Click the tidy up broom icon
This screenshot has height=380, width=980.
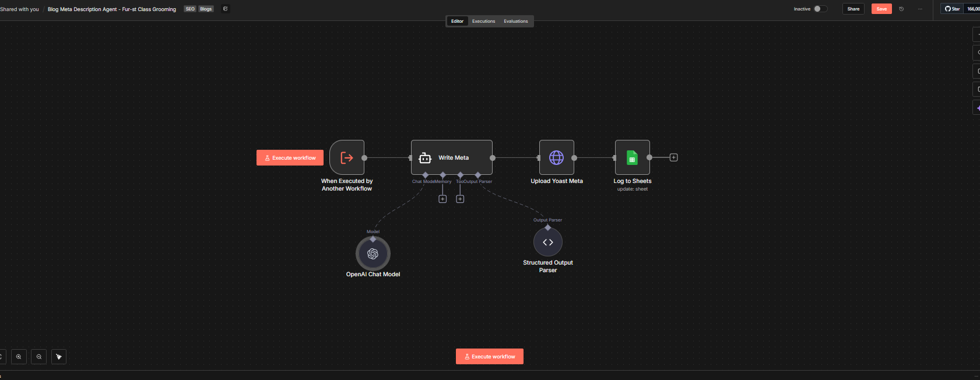click(x=59, y=357)
